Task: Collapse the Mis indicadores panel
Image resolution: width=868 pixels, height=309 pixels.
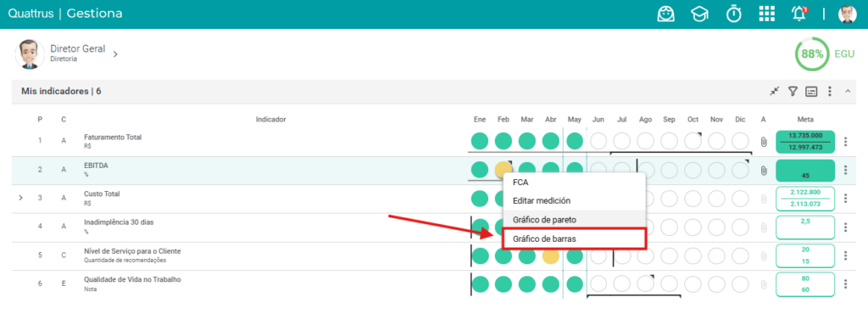Action: (848, 91)
